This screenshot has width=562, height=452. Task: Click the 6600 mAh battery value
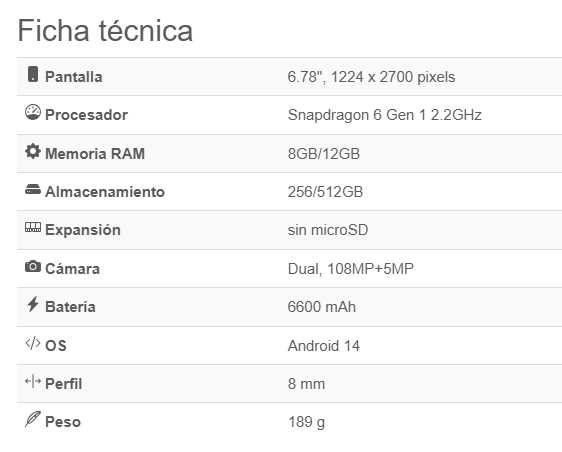[322, 307]
